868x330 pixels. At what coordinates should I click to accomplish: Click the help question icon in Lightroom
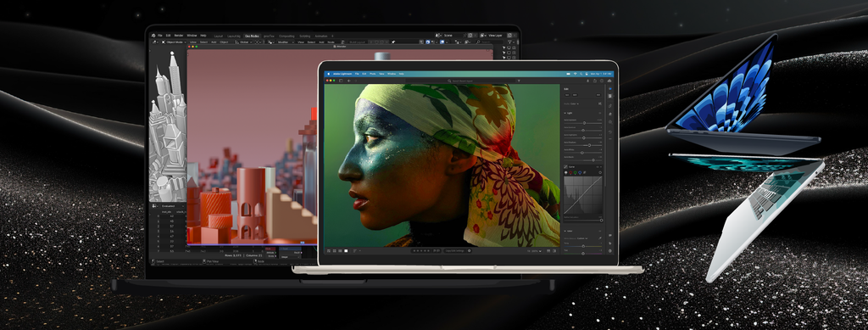pyautogui.click(x=601, y=81)
